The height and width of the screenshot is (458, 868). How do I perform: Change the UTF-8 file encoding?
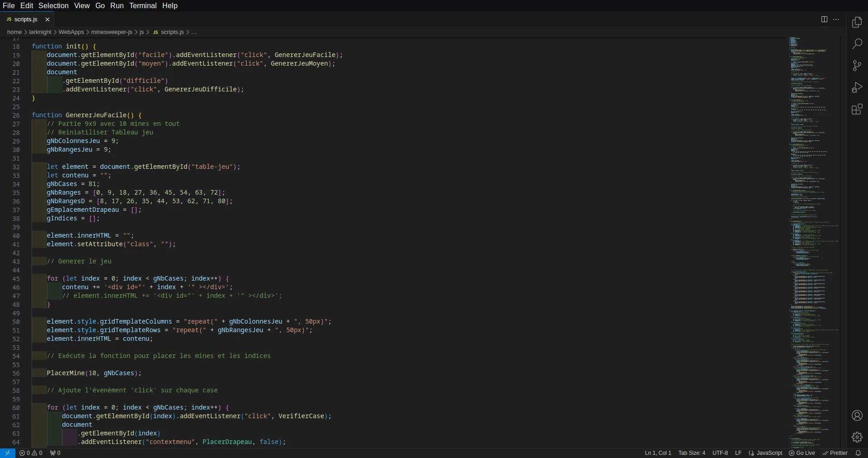tap(720, 453)
